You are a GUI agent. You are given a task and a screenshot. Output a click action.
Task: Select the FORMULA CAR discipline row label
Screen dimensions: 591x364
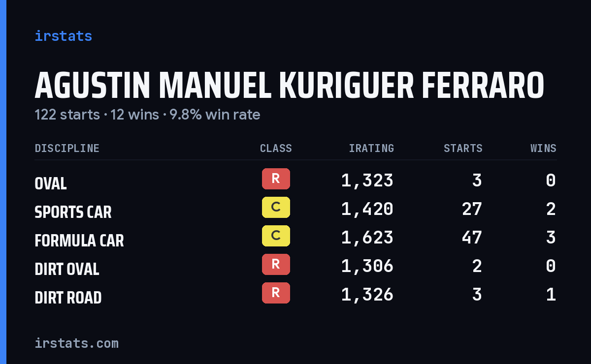pos(79,241)
